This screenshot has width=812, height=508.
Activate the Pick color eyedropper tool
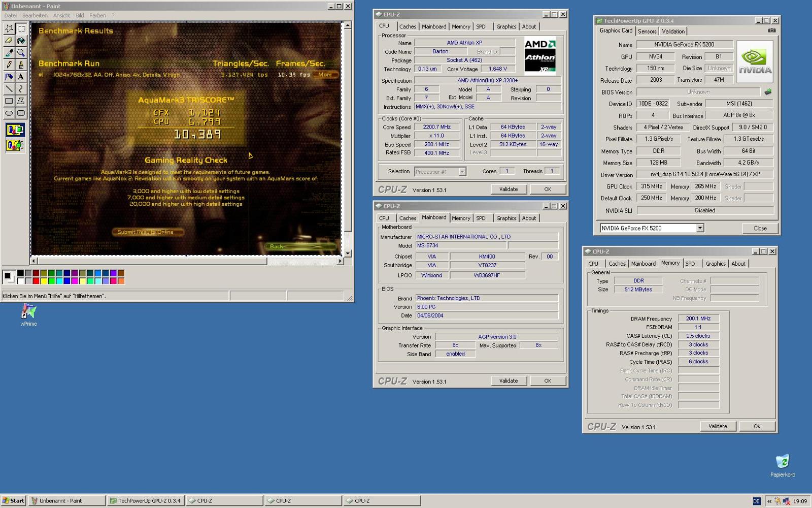9,52
